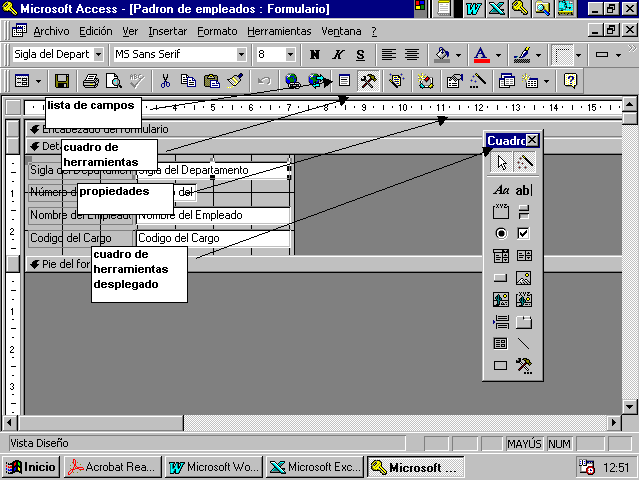Expand the object selector 'Sigla del Depart' dropdown
This screenshot has height=480, width=639.
tap(99, 54)
